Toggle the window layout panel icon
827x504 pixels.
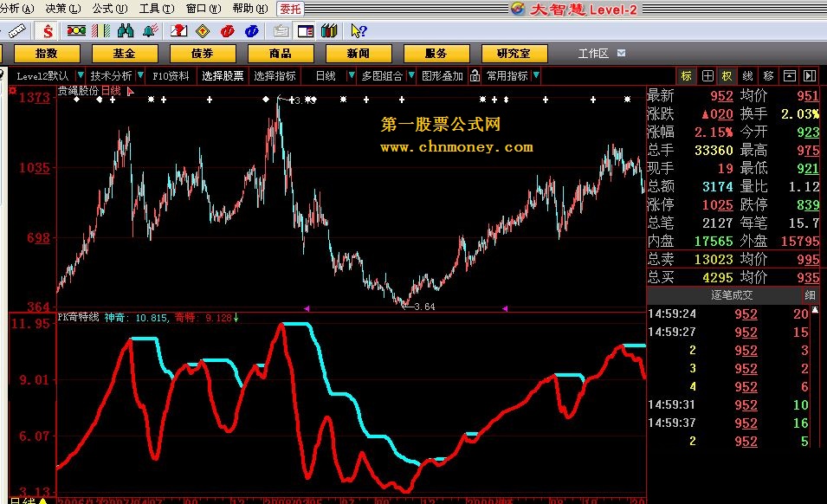305,31
